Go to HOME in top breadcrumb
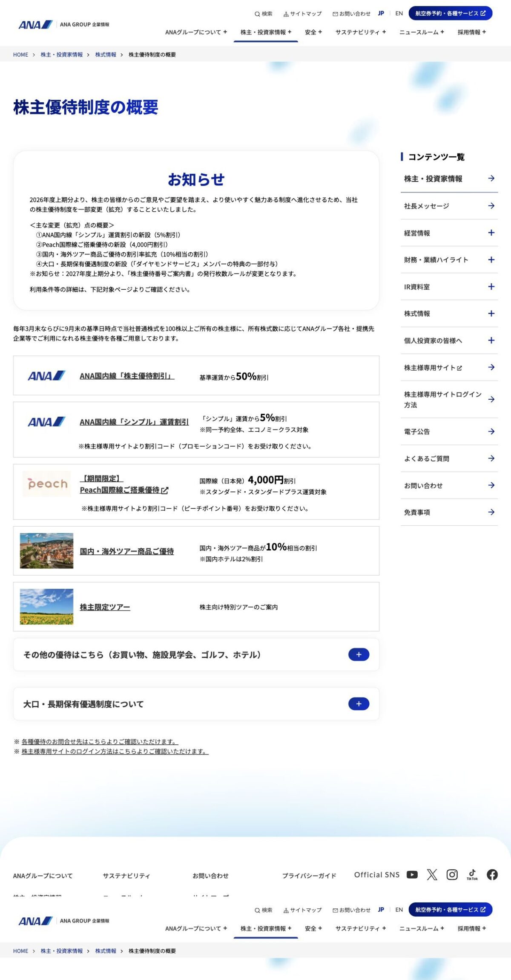511x980 pixels. [x=20, y=55]
